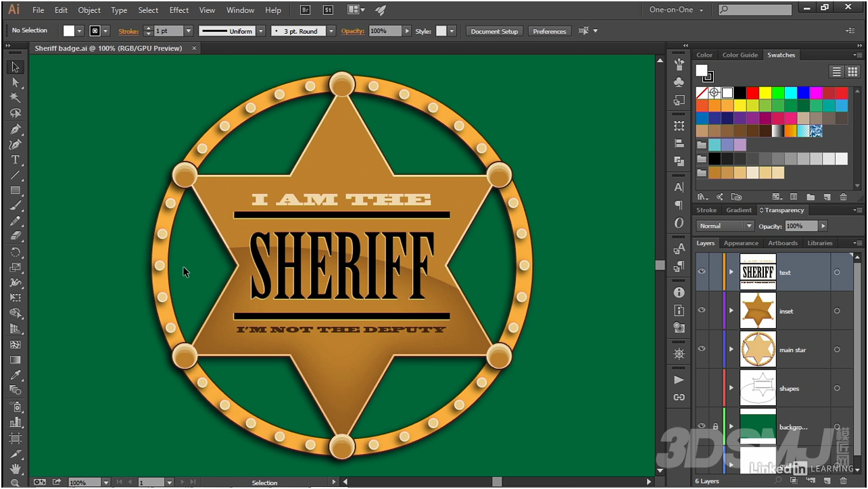Select the Pencil tool

[15, 221]
